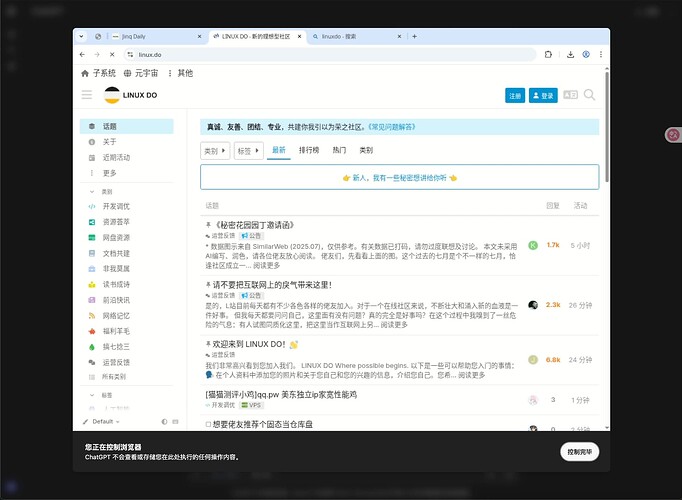682x500 pixels.
Task: Go back with browser back arrow
Action: (x=82, y=54)
